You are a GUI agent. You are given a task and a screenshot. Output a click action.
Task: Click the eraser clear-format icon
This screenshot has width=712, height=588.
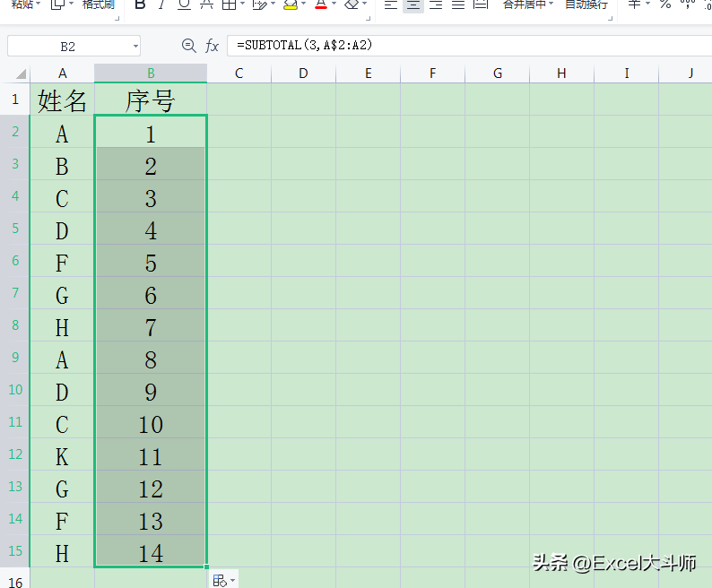click(x=352, y=5)
